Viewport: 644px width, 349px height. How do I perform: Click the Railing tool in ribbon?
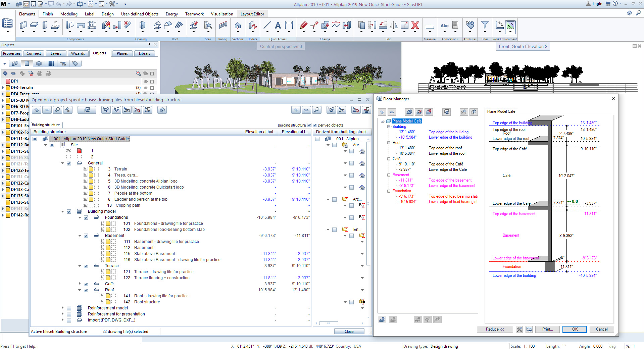tap(223, 26)
